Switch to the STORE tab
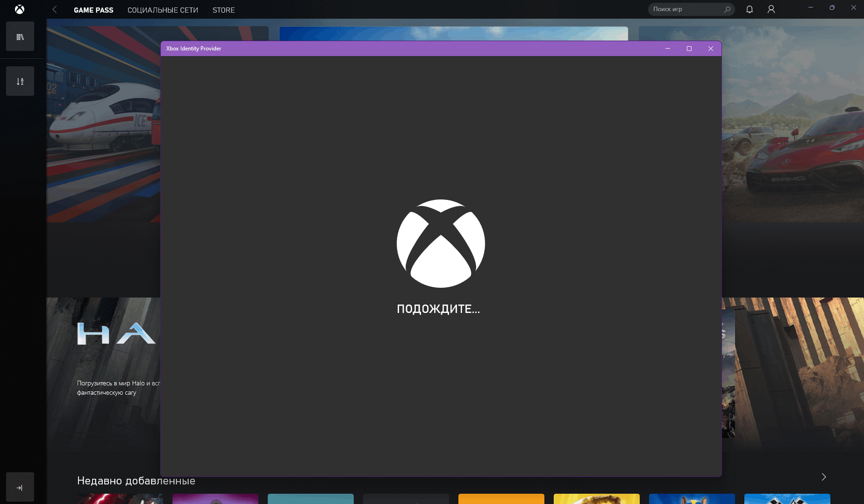The image size is (864, 504). point(223,10)
